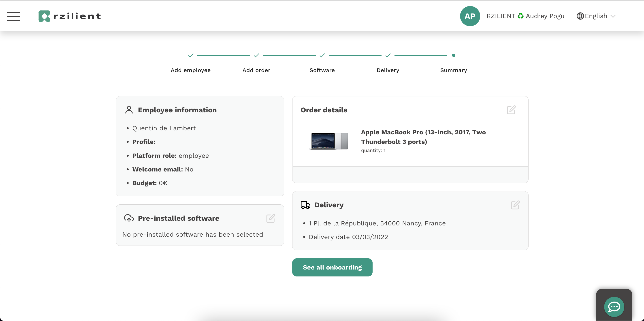Click the employee person icon
The height and width of the screenshot is (321, 644).
point(129,110)
